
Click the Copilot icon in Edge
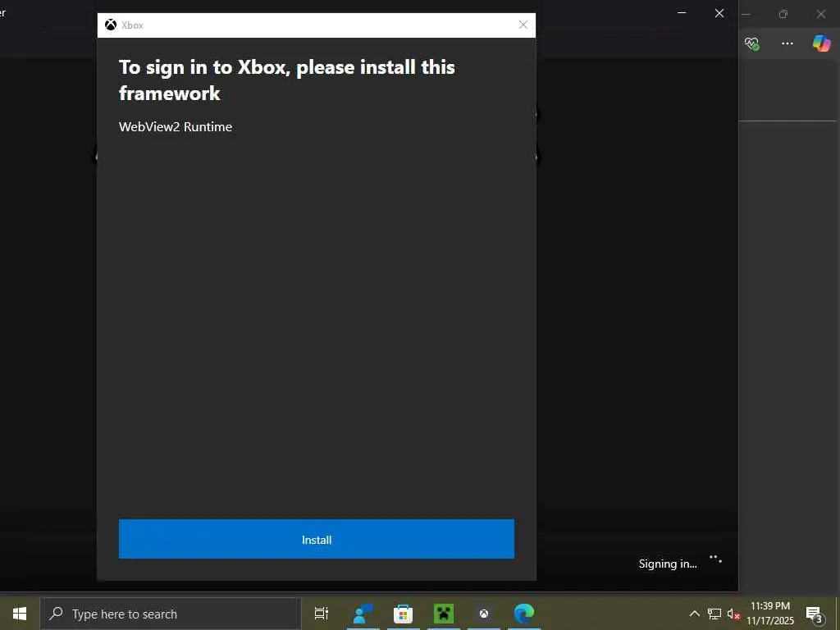point(821,43)
